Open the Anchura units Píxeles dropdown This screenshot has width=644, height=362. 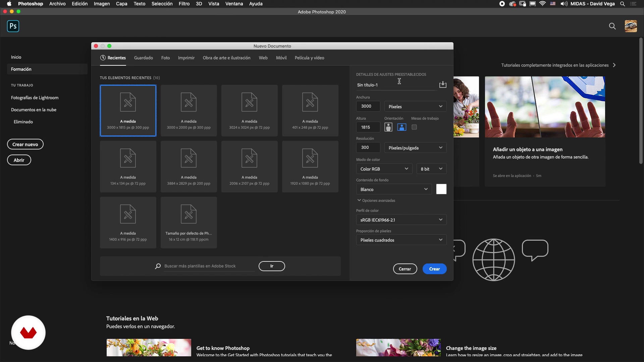[x=415, y=106]
